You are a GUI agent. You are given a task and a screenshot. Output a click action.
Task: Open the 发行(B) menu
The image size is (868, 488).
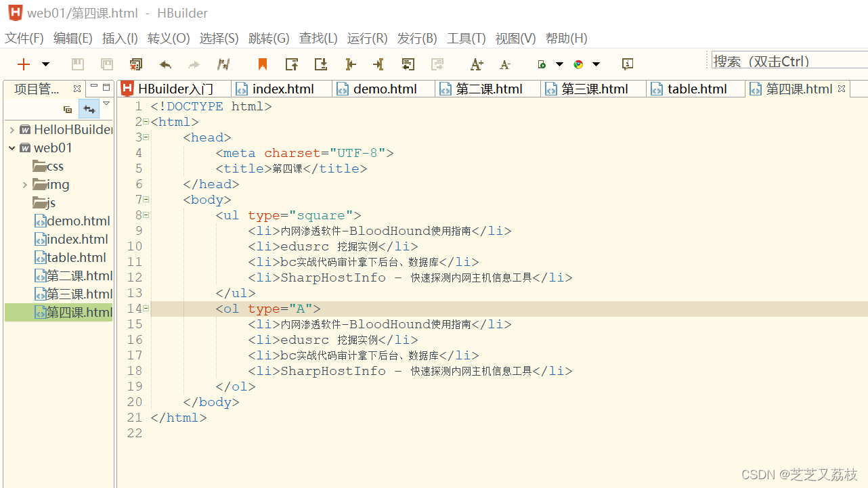click(417, 39)
